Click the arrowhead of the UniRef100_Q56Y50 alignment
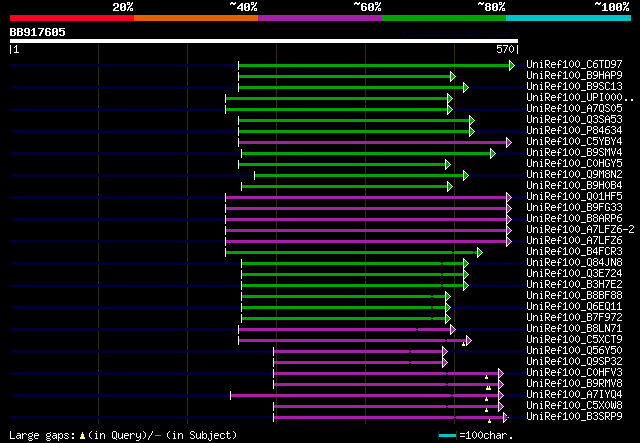The width and height of the screenshot is (640, 443). click(x=445, y=352)
